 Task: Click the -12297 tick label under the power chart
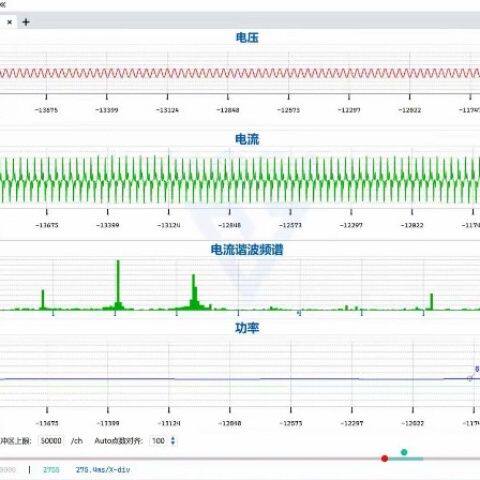click(352, 423)
